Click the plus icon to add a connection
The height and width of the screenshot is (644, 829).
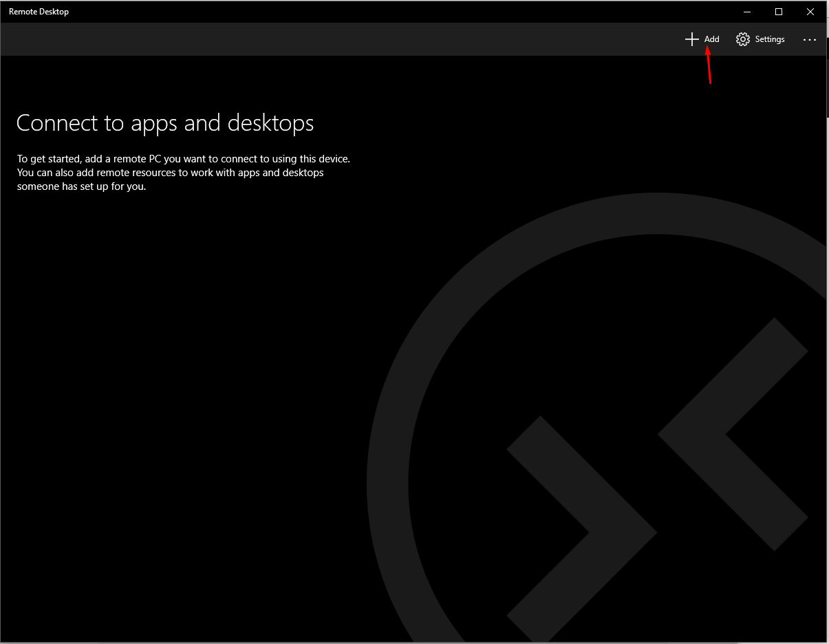coord(692,39)
